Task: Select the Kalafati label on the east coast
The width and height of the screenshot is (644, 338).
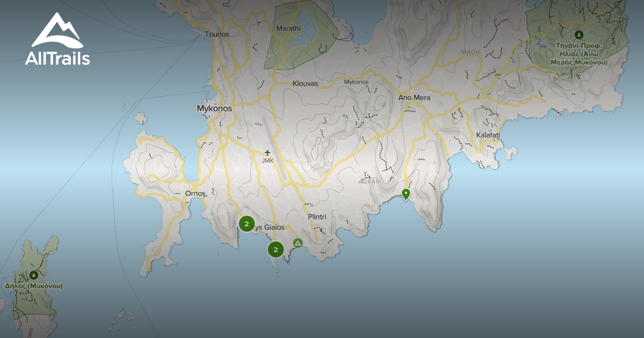Action: pos(488,134)
